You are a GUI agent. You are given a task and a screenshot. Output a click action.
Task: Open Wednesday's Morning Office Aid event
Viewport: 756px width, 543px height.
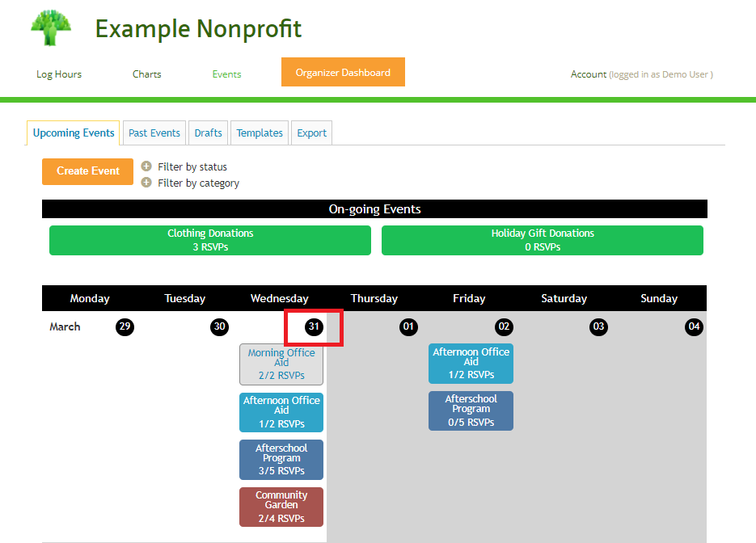tap(281, 364)
